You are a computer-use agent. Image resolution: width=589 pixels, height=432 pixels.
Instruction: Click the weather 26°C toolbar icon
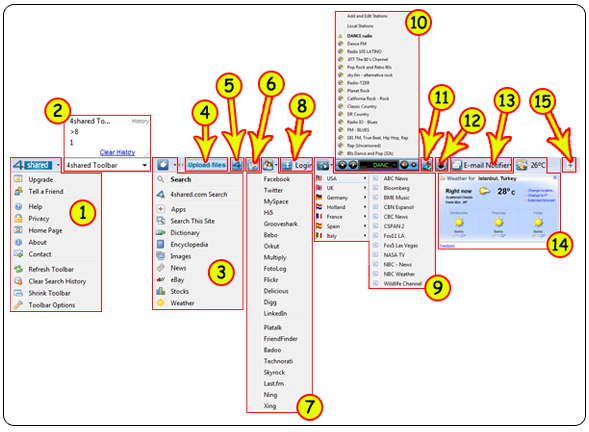point(530,165)
